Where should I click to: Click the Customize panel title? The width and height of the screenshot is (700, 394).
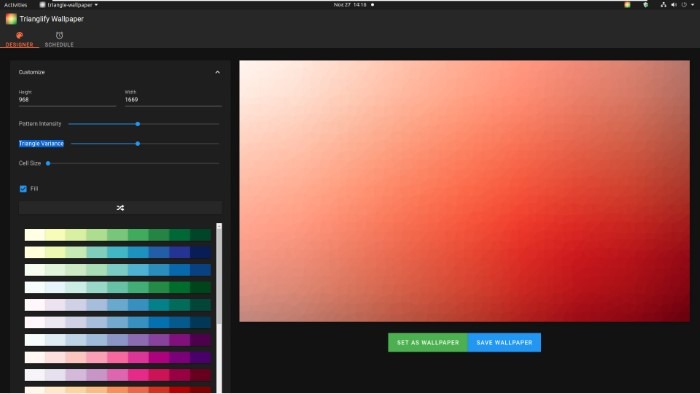32,72
